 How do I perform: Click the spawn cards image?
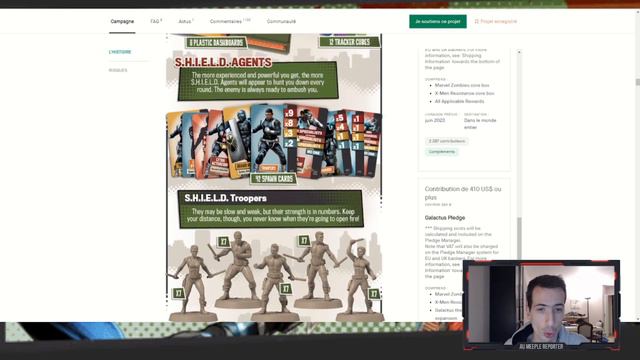pyautogui.click(x=274, y=141)
